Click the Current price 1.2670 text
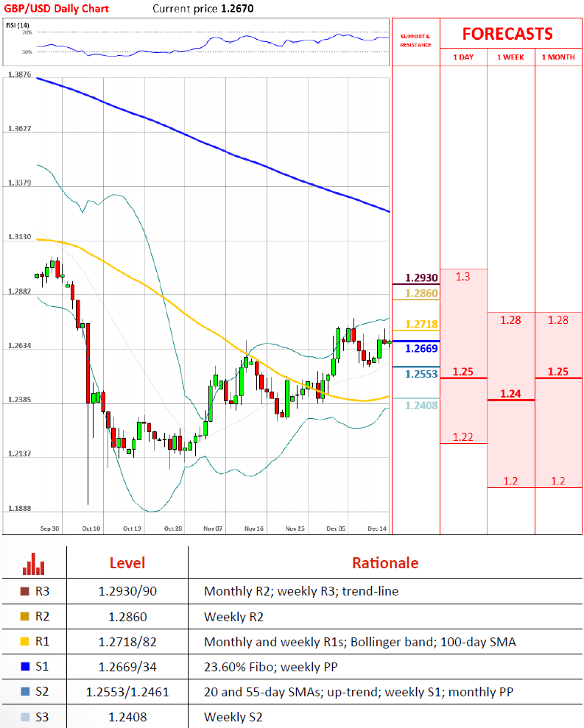584x728 pixels. coord(203,8)
